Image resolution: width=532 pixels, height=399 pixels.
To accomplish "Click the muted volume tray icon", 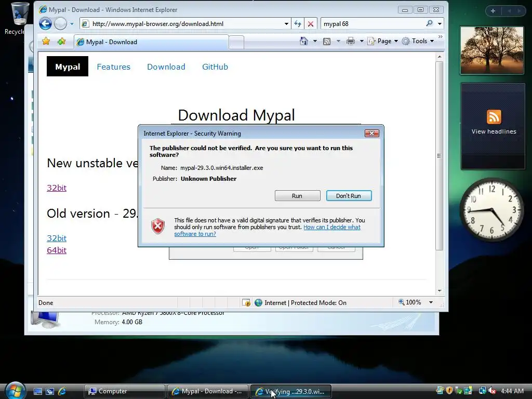I will point(493,391).
